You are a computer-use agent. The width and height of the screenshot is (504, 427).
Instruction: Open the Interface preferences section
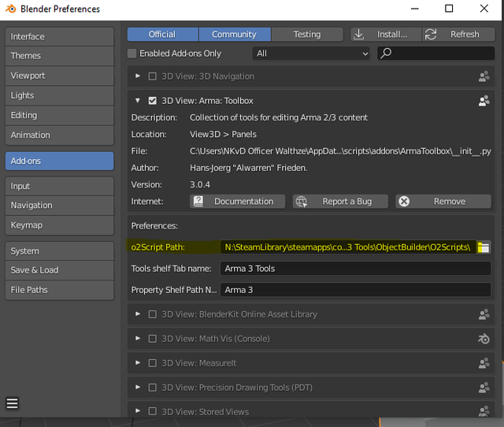point(60,37)
